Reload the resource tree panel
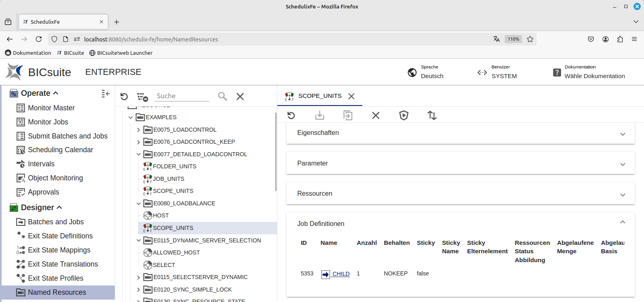Image resolution: width=644 pixels, height=302 pixels. [x=124, y=97]
